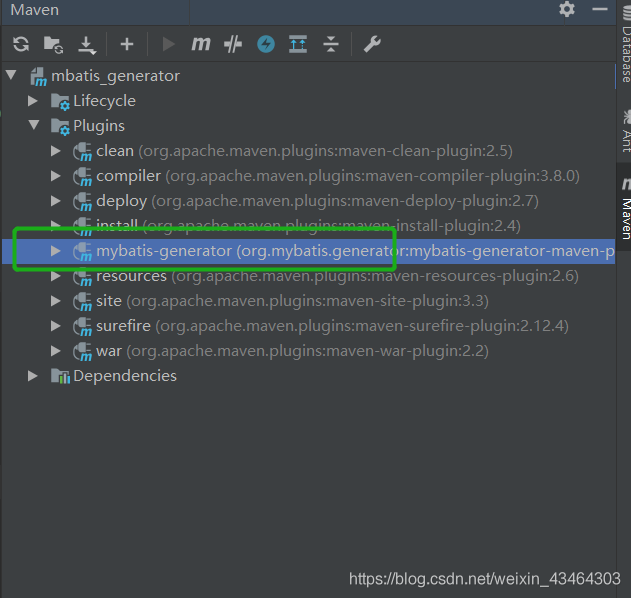Toggle skip tests mode lightning icon

266,44
